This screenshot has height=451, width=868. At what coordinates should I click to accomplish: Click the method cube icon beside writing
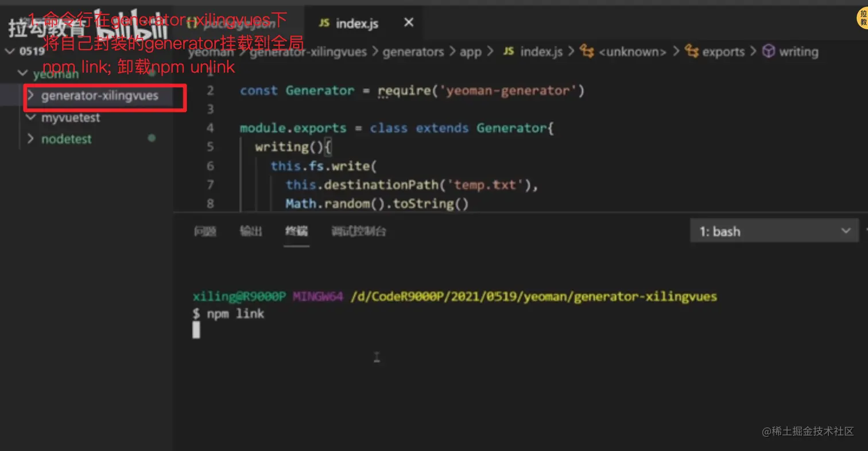768,52
